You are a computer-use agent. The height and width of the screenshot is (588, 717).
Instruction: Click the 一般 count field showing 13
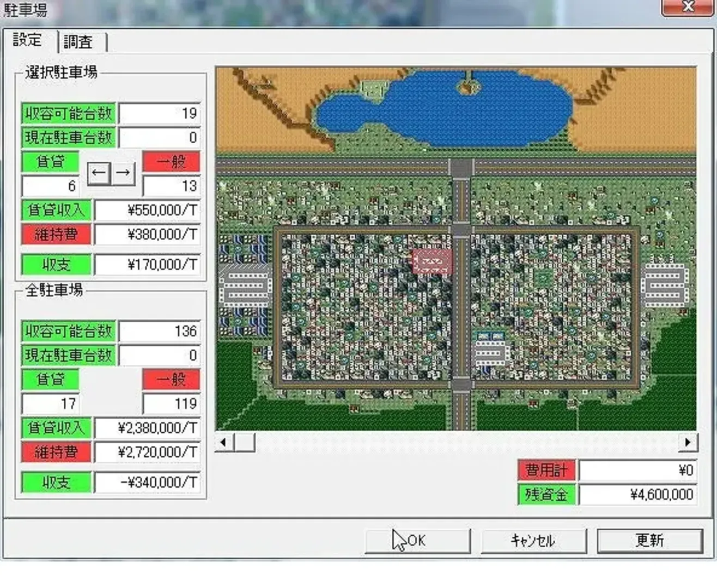[x=171, y=186]
